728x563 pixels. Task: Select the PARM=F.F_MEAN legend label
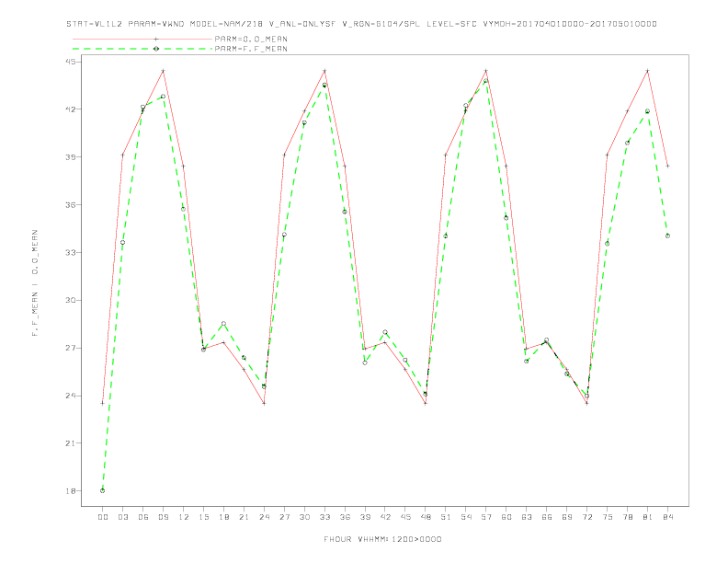coord(251,49)
